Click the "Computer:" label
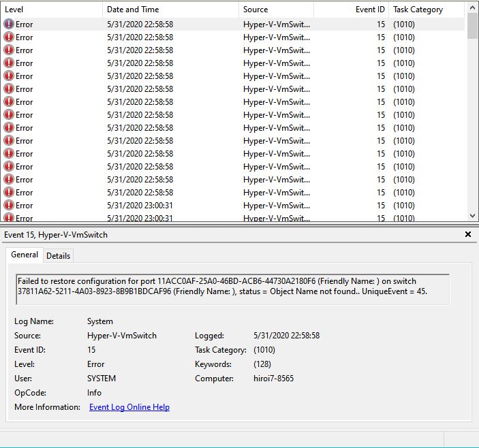This screenshot has height=448, width=479. (x=214, y=379)
